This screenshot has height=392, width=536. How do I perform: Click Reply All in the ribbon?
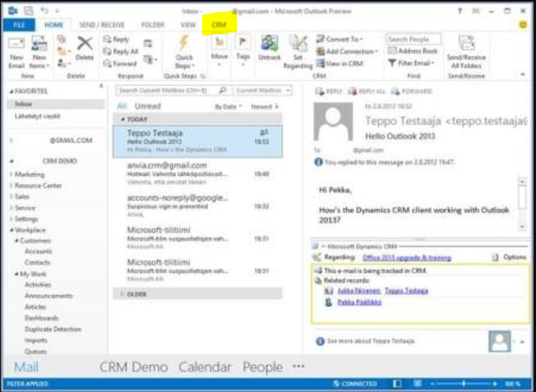121,51
